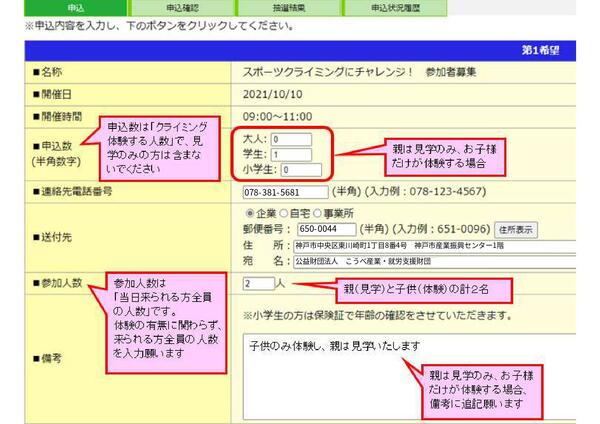Click the ■開催日 row label
600x424 pixels.
[x=52, y=94]
